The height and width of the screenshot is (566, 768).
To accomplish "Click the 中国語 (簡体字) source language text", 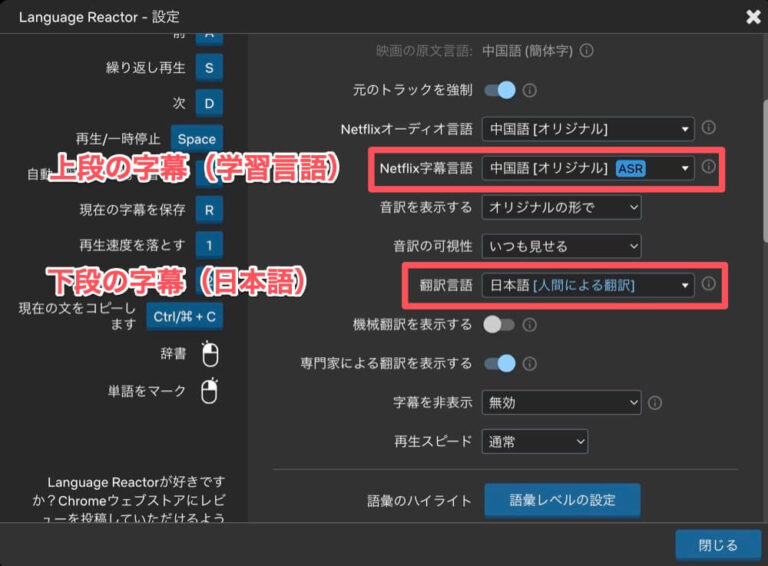I will [x=528, y=50].
